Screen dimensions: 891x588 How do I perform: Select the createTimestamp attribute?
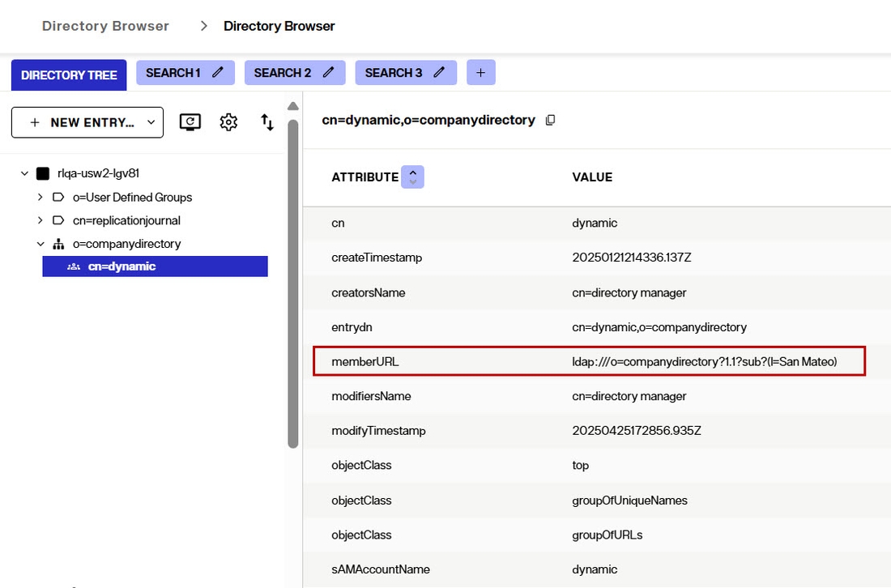click(x=377, y=258)
